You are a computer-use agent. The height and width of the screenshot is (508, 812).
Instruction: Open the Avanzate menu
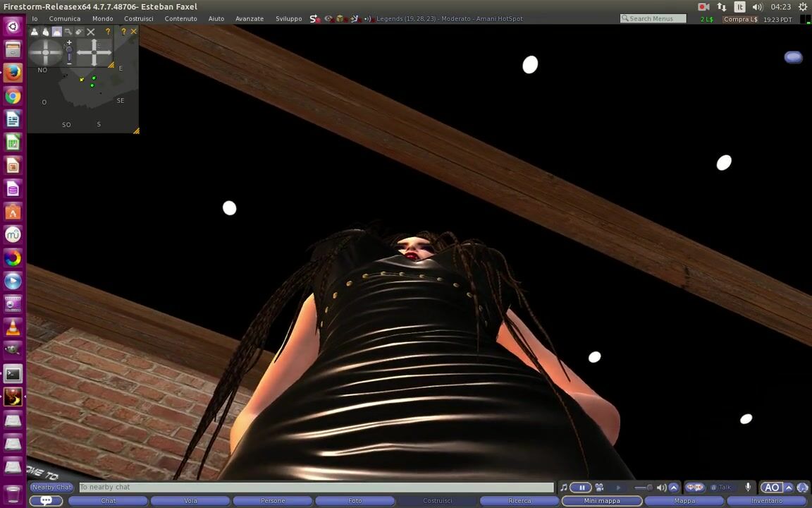(x=249, y=19)
